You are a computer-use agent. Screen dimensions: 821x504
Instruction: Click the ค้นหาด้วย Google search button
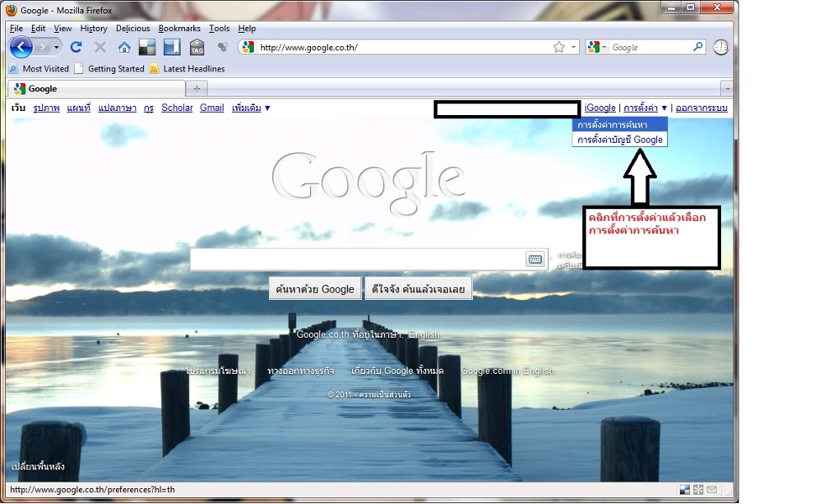click(315, 289)
